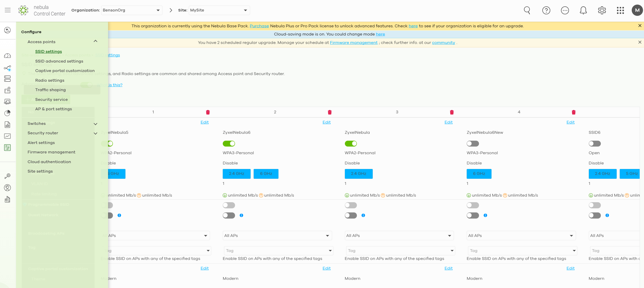Toggle light gray switch in ZyxelNebula column
The width and height of the screenshot is (644, 288).
click(351, 205)
